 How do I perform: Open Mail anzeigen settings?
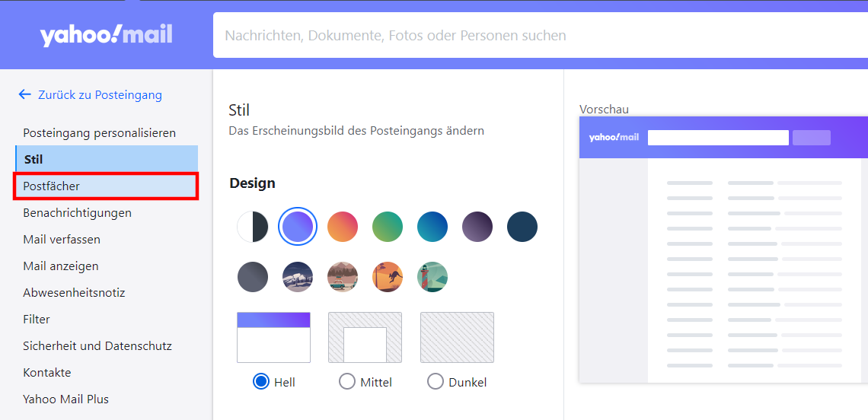click(61, 266)
